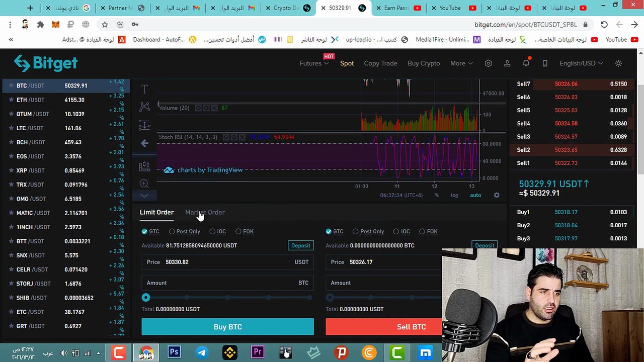Image resolution: width=644 pixels, height=362 pixels.
Task: Click the sell Price input field
Action: coord(383,262)
